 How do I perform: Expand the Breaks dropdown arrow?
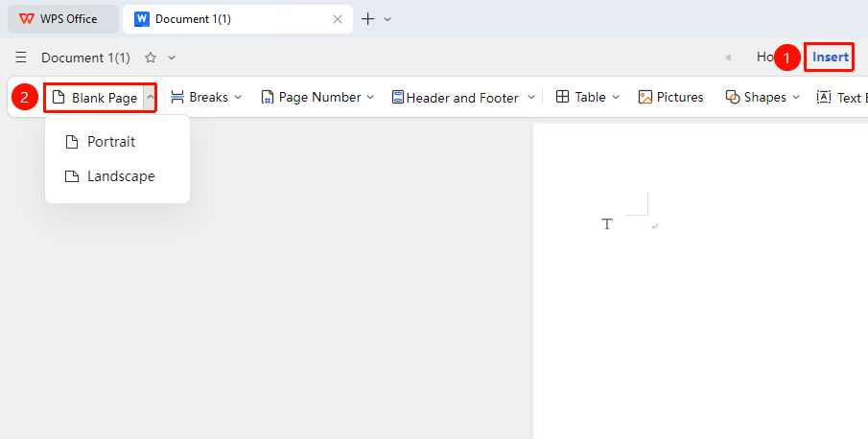click(x=238, y=98)
